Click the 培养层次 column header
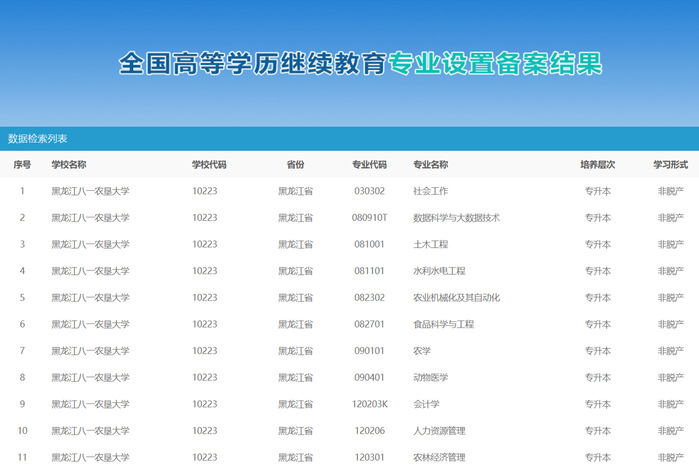This screenshot has width=699, height=473. coord(597,164)
